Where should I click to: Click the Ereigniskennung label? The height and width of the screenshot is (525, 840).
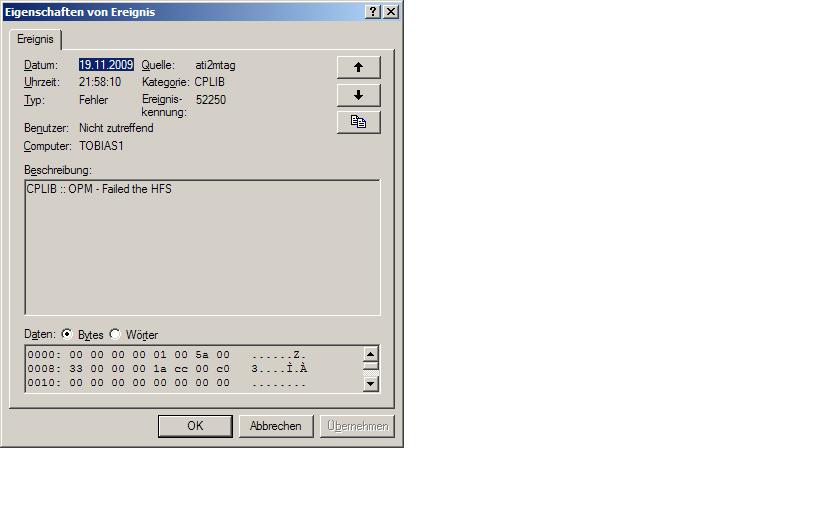click(x=164, y=106)
